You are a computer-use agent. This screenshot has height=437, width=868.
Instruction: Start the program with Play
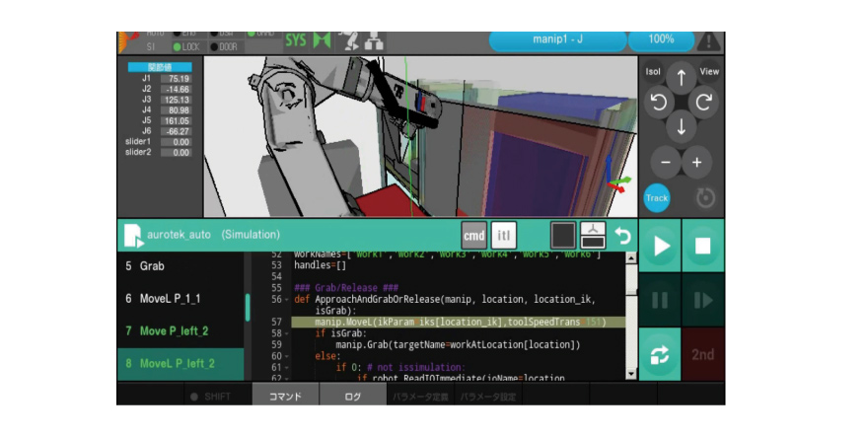click(660, 246)
